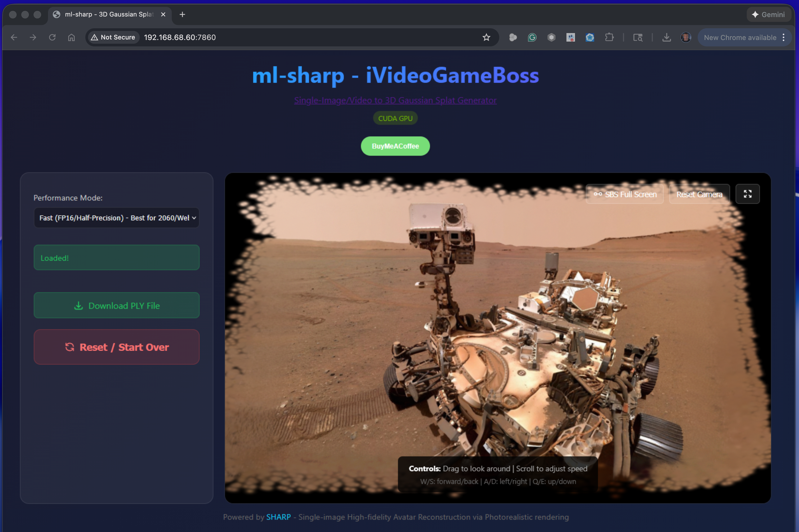The height and width of the screenshot is (532, 799).
Task: Click the BuyMeACoffee button
Action: tap(395, 146)
